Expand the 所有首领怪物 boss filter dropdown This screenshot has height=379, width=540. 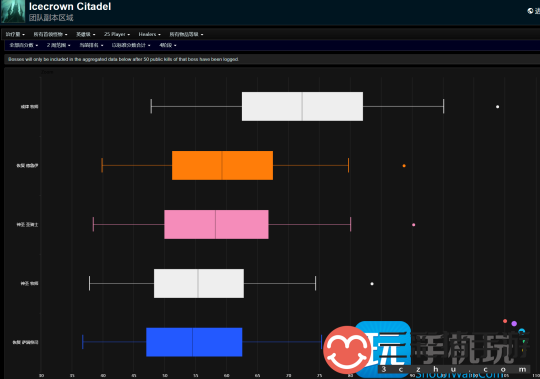point(50,34)
